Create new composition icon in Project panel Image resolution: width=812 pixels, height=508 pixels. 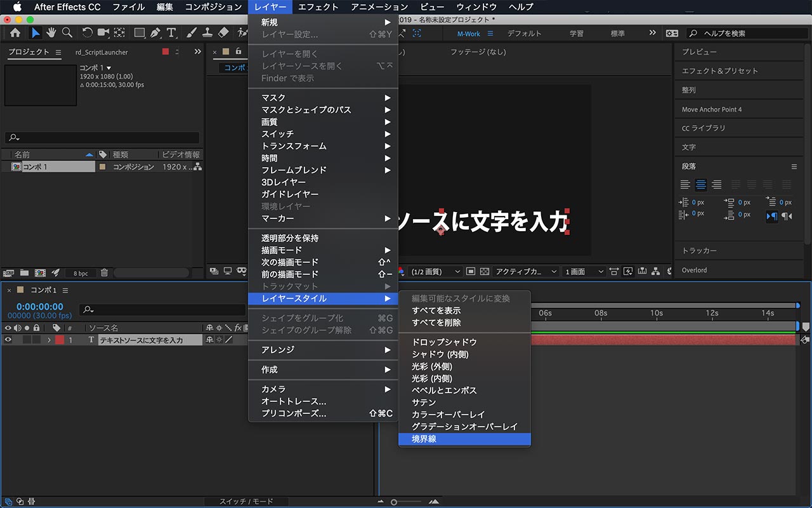coord(40,273)
